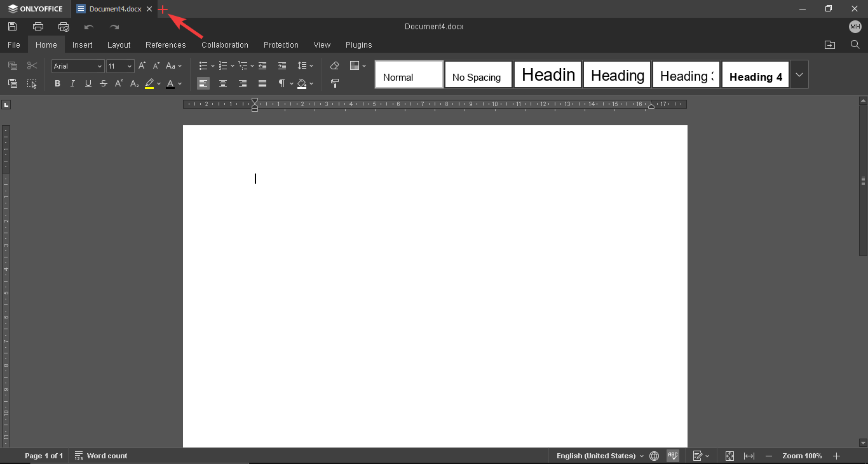Click the Font color A button

pos(170,83)
